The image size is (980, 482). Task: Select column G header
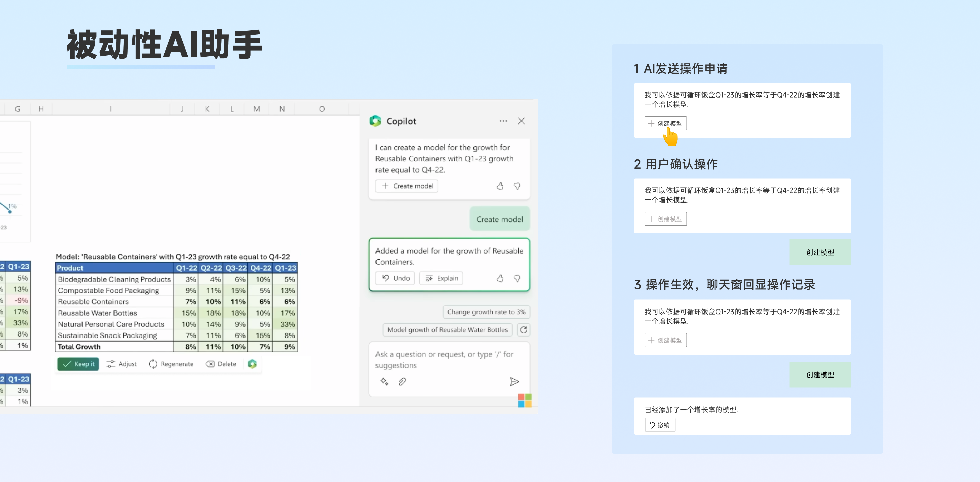tap(18, 109)
